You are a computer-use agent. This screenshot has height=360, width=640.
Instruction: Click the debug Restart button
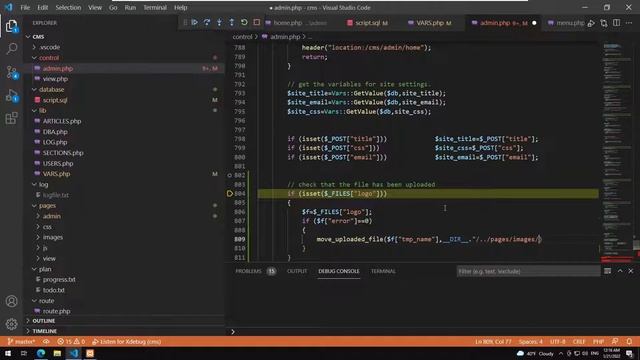pos(244,22)
